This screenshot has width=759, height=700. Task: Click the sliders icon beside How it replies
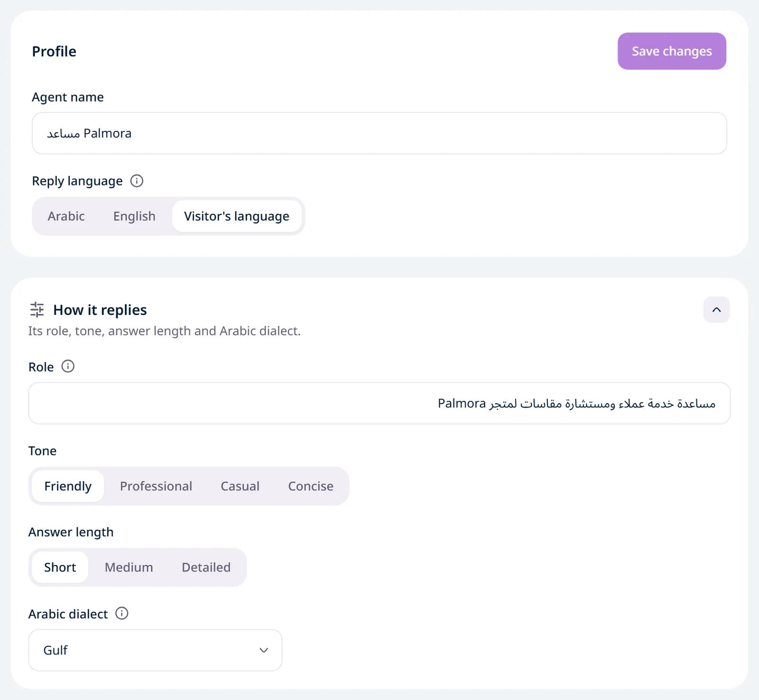37,310
